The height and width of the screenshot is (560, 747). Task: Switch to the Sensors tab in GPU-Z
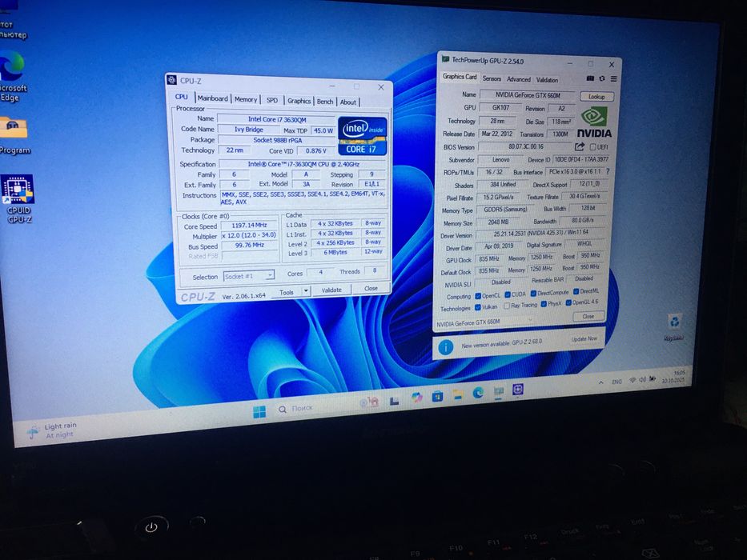tap(492, 78)
